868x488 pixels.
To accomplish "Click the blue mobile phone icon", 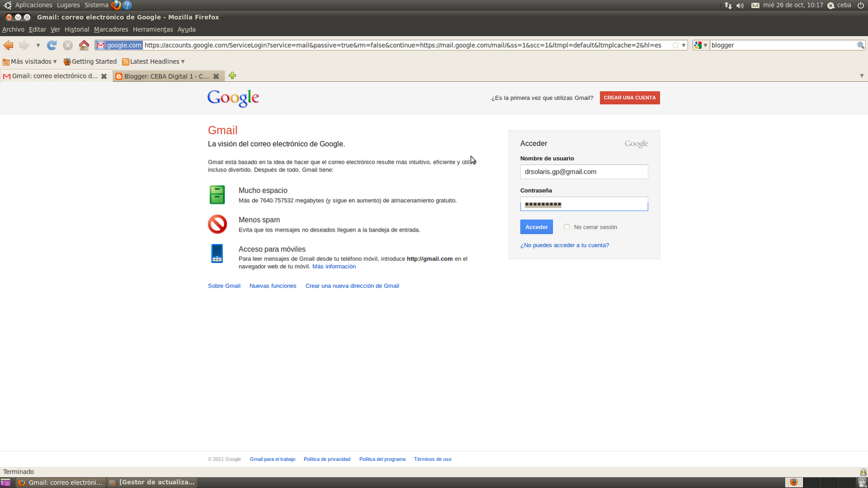I will click(x=217, y=253).
